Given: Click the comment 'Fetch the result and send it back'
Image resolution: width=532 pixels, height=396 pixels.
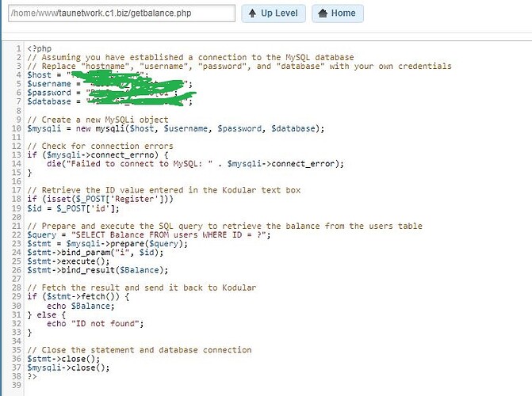Looking at the screenshot, I should click(x=142, y=287).
